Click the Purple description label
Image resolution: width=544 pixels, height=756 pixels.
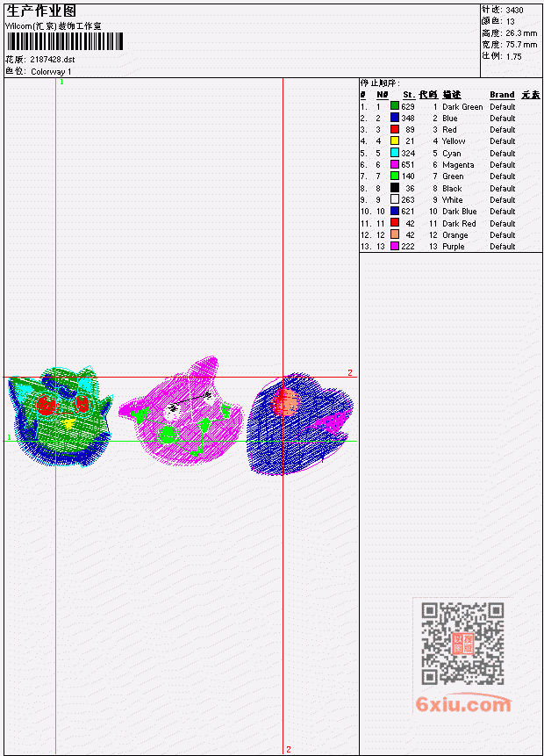(454, 247)
